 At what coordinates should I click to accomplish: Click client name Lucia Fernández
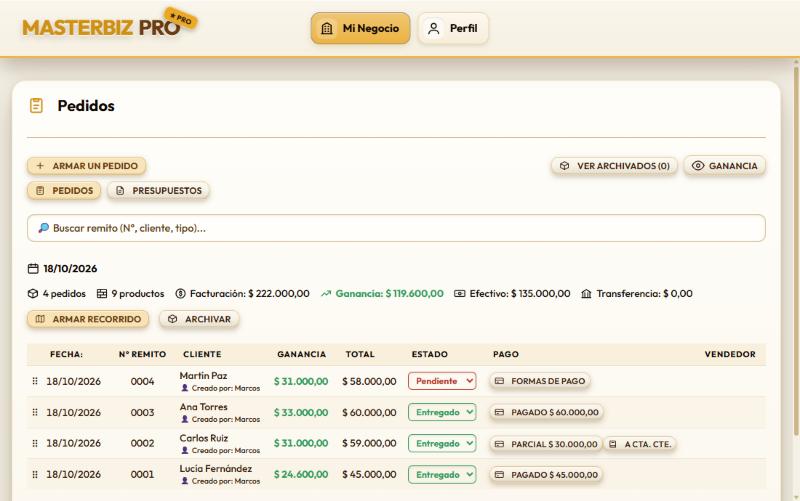point(216,468)
